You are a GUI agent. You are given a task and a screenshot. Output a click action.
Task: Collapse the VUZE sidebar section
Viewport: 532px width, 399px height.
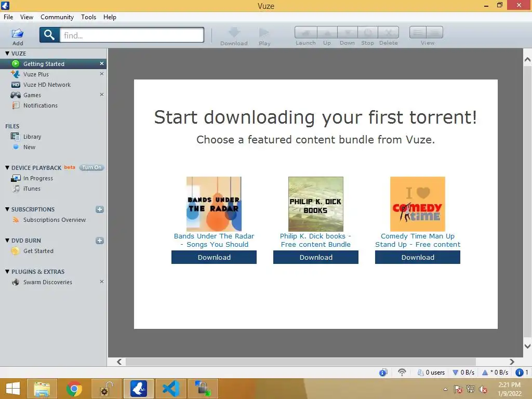point(7,54)
